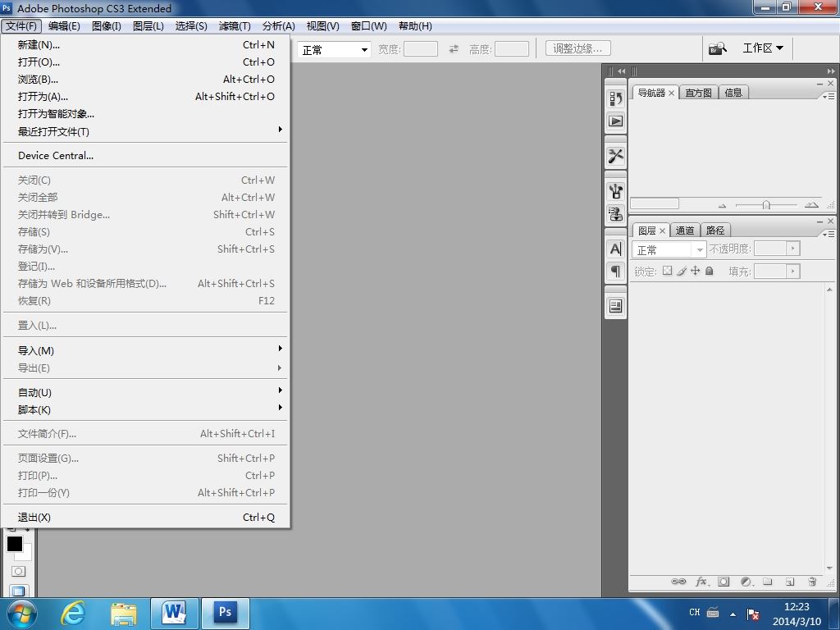Click the Navigator zoom percentage field
Viewport: 840px width, 630px height.
[x=655, y=203]
